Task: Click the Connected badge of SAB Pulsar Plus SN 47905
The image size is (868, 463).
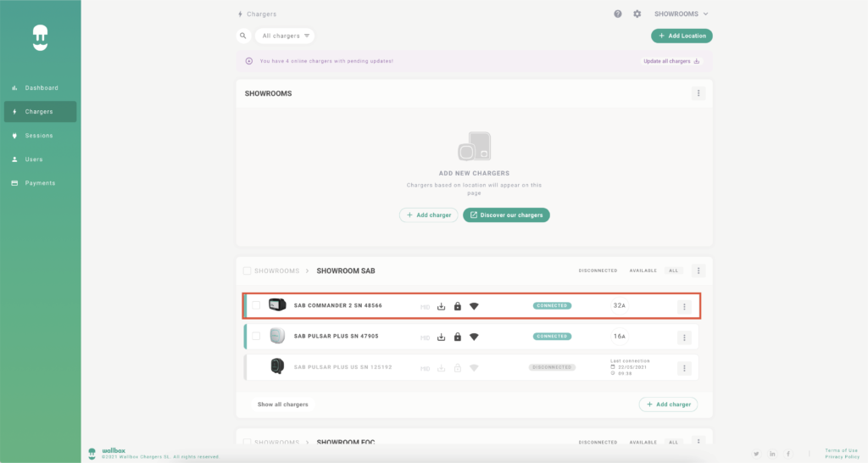Action: pyautogui.click(x=552, y=336)
